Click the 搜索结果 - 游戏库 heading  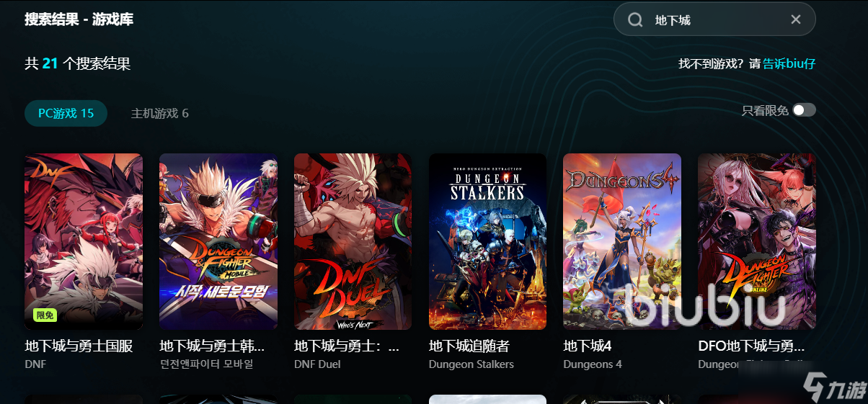tap(79, 19)
